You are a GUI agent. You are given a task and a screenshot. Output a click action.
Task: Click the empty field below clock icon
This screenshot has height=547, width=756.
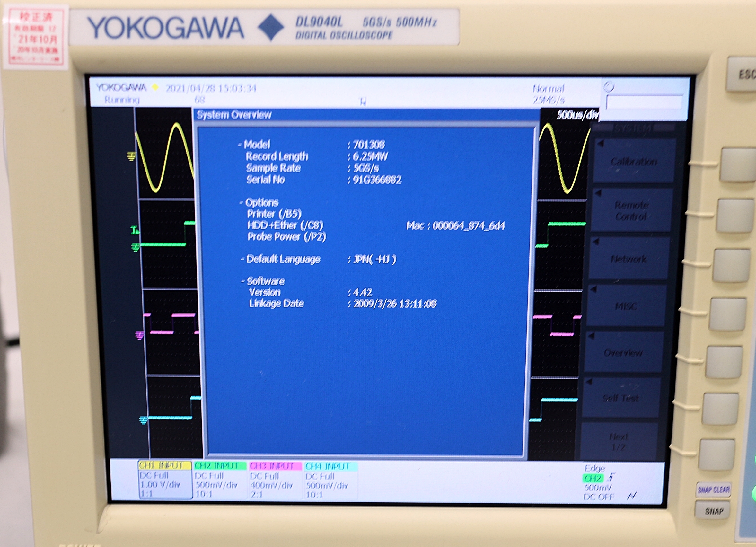coord(644,102)
